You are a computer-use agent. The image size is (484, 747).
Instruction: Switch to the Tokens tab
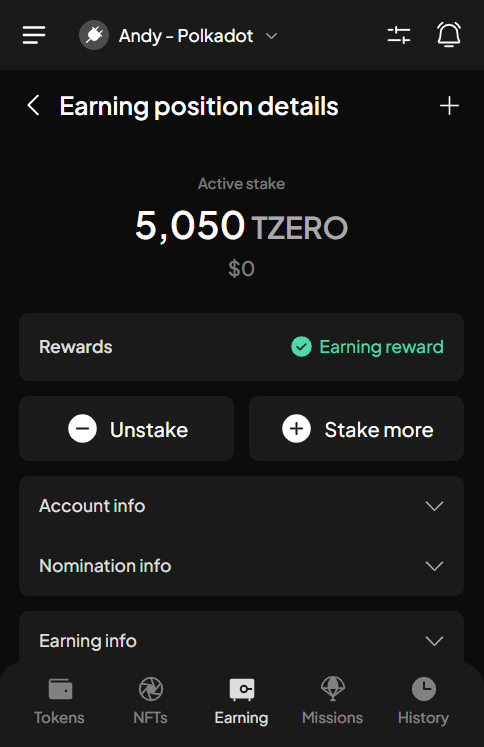coord(60,702)
